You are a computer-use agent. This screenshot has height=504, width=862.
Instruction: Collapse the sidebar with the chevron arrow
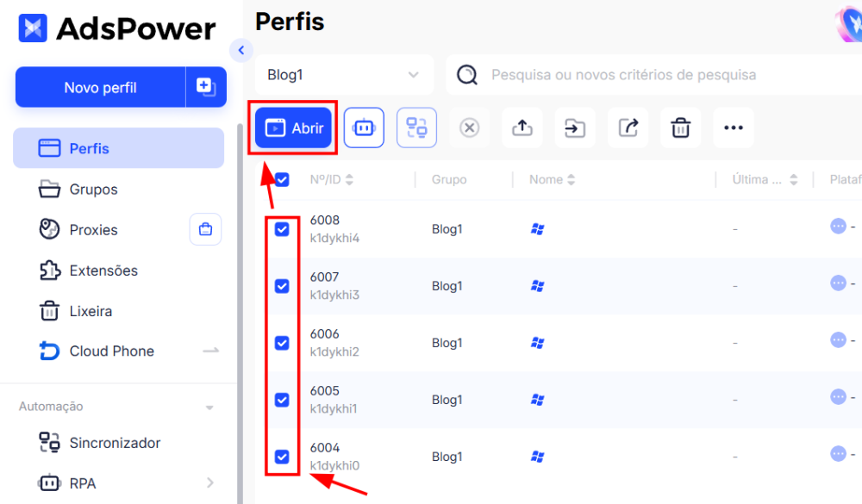[x=240, y=50]
